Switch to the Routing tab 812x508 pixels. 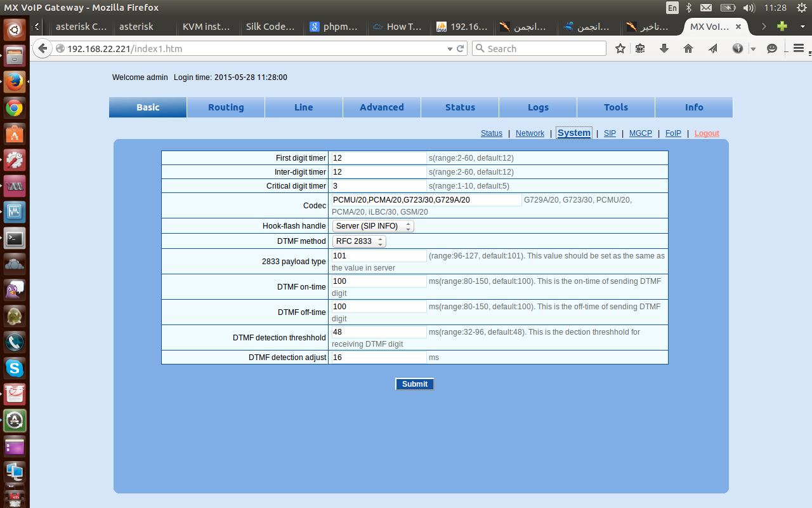(x=226, y=107)
